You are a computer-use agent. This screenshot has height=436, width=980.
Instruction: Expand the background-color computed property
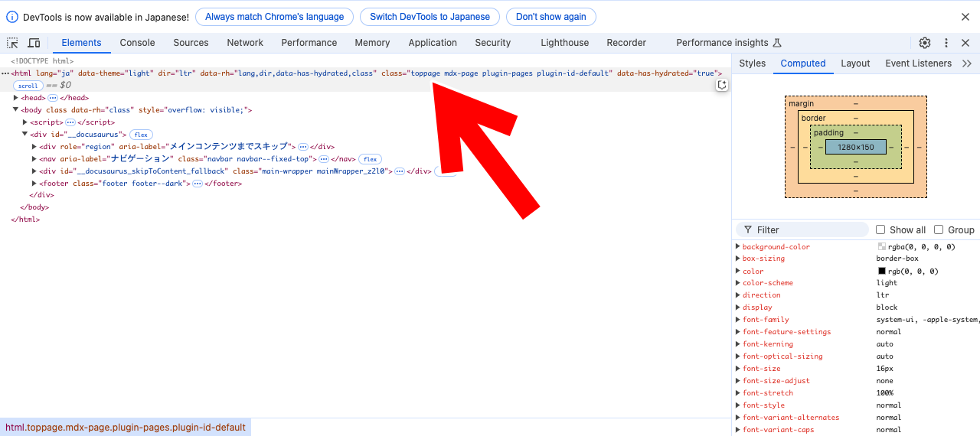[x=737, y=246]
